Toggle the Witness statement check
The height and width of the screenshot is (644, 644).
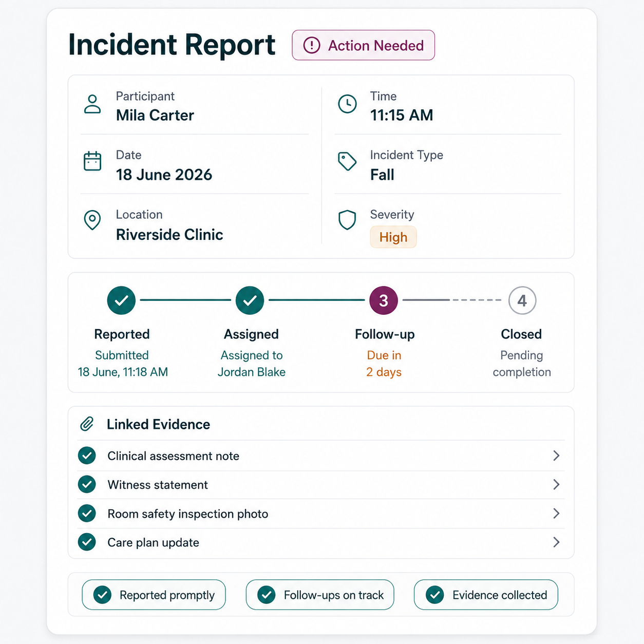87,484
